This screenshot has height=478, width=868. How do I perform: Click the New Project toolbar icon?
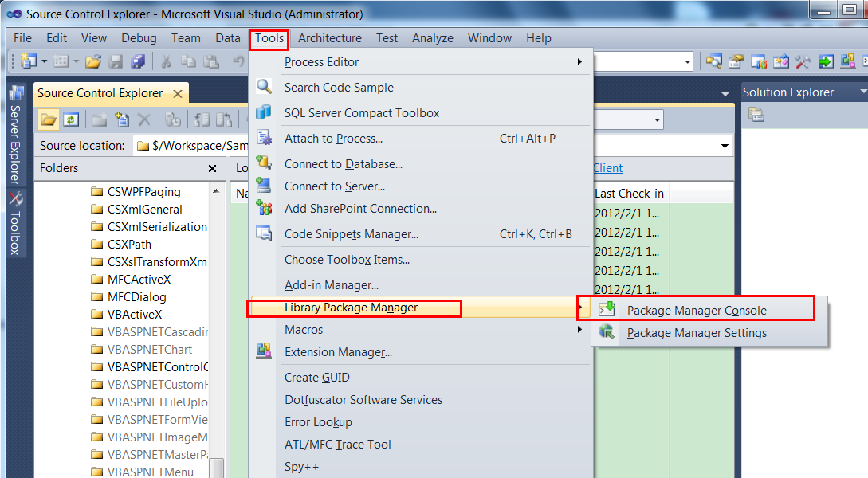click(x=28, y=61)
